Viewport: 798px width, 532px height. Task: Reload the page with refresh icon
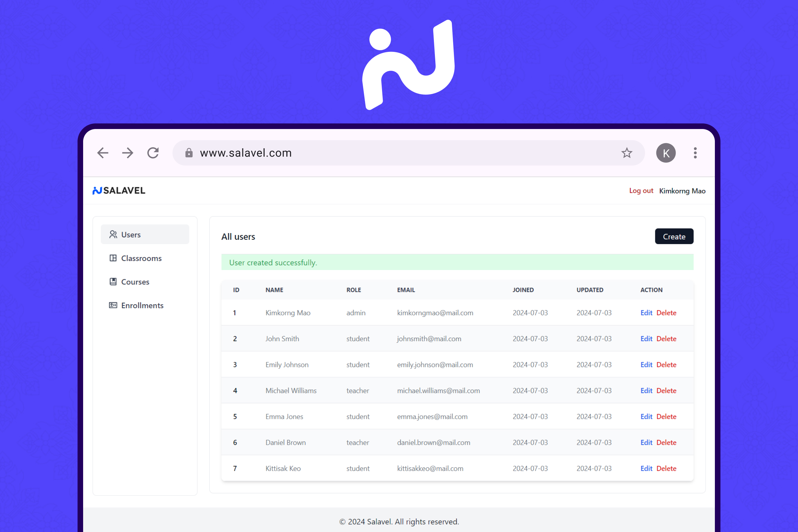[x=153, y=153]
